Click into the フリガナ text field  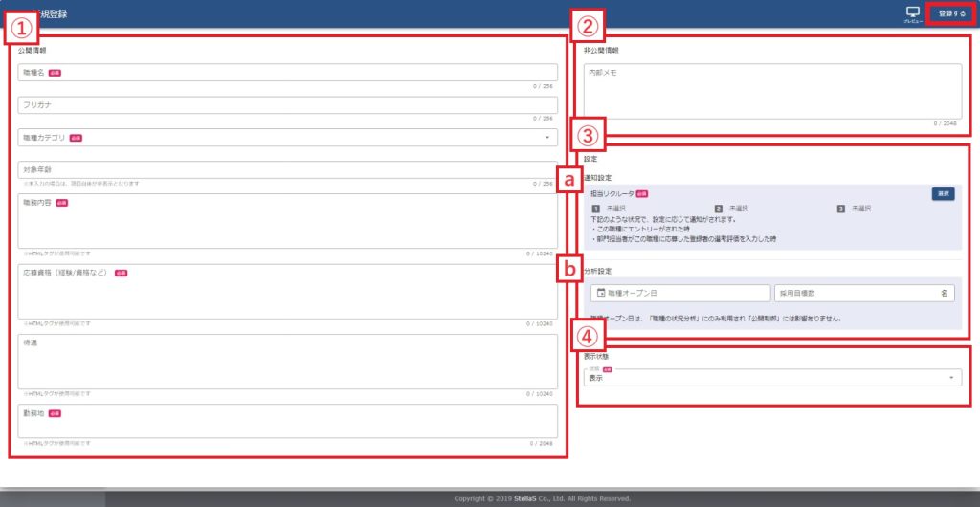pyautogui.click(x=287, y=104)
